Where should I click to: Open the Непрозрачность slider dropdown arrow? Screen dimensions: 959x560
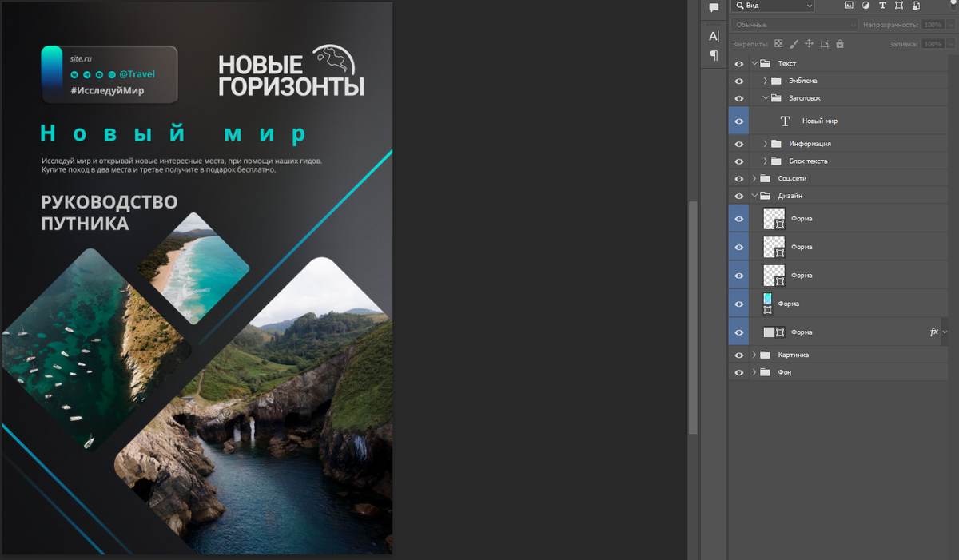(949, 25)
